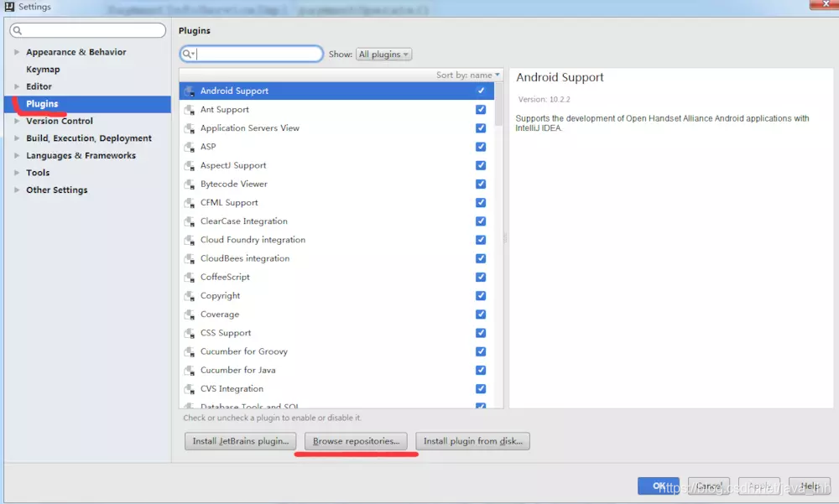Disable the Android Support plugin checkbox
Viewport: 839px width, 504px height.
click(x=481, y=91)
